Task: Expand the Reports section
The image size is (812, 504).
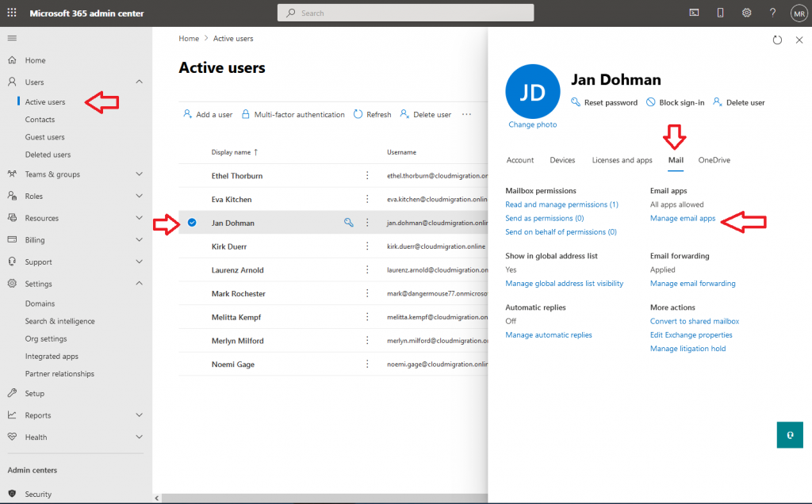Action: pyautogui.click(x=139, y=415)
